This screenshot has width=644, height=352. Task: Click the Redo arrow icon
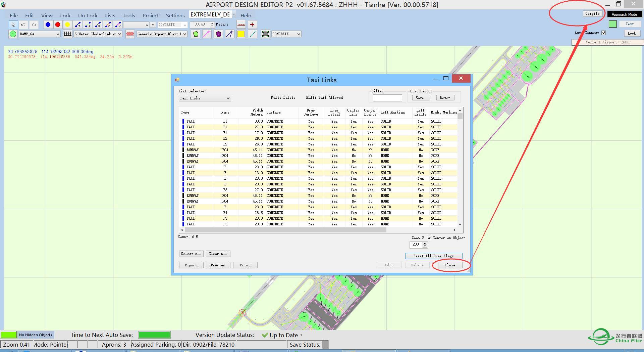[x=34, y=25]
